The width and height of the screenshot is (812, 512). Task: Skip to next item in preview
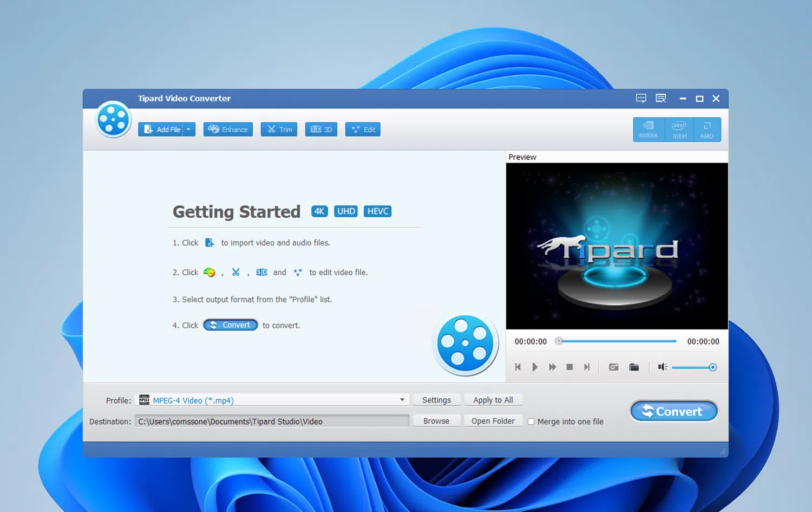pyautogui.click(x=587, y=367)
